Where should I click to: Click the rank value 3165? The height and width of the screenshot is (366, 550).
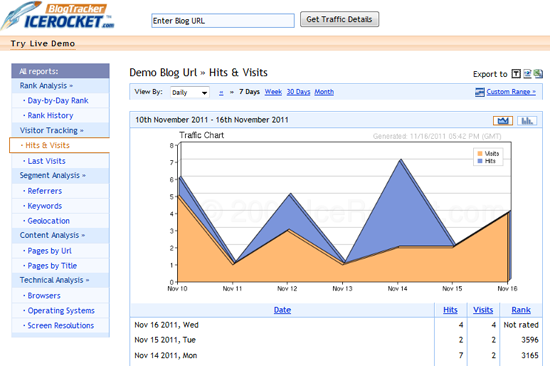(x=530, y=355)
